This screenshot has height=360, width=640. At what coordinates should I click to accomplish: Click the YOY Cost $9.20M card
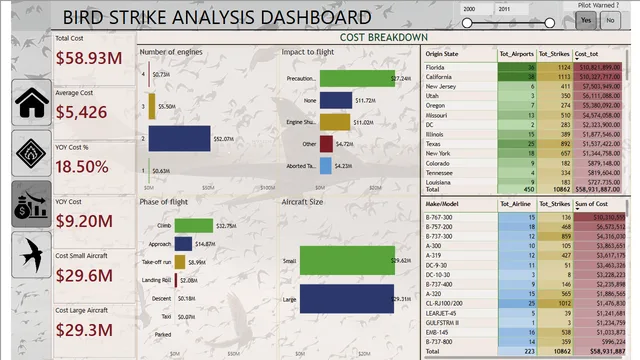click(x=94, y=222)
